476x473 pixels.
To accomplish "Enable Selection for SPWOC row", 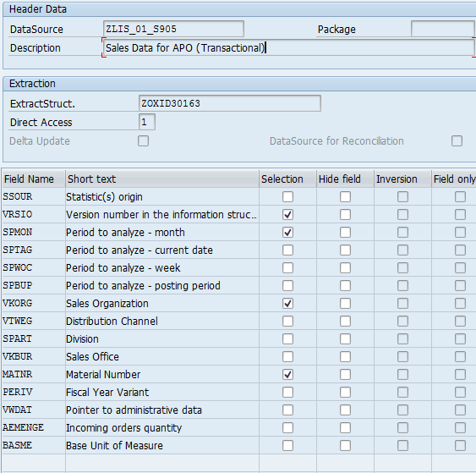I will [287, 268].
